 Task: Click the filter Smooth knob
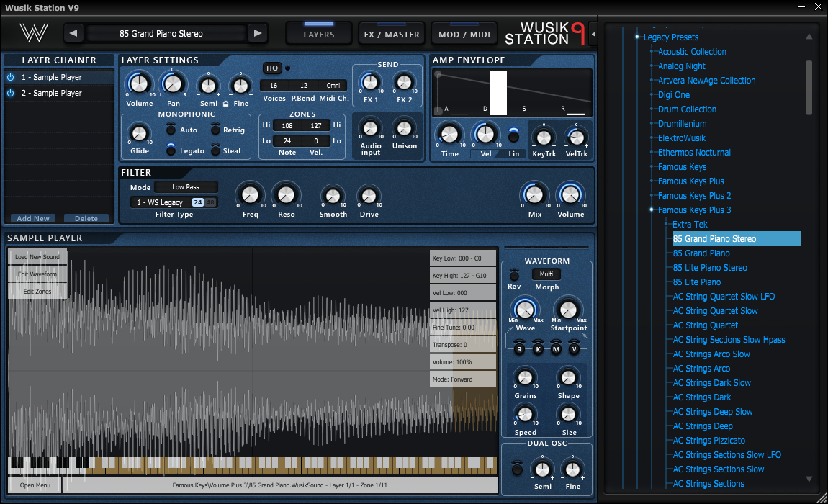click(333, 197)
